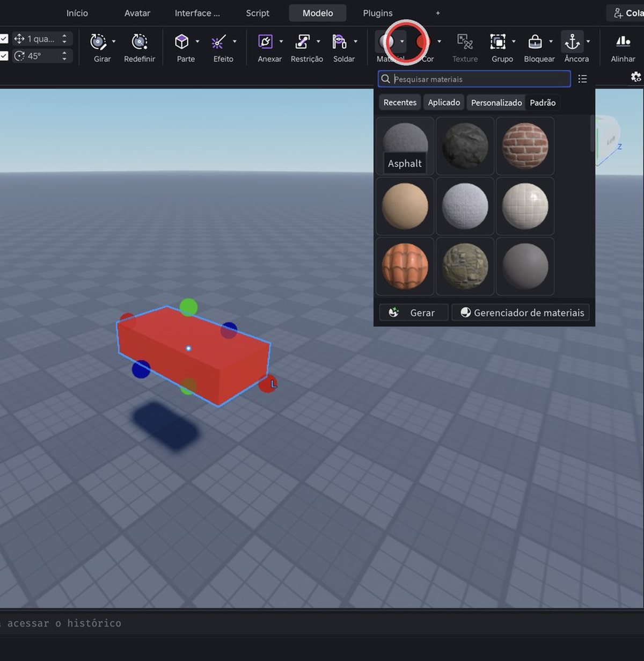The width and height of the screenshot is (644, 661).
Task: Click the magnifier icon in material search
Action: 385,79
